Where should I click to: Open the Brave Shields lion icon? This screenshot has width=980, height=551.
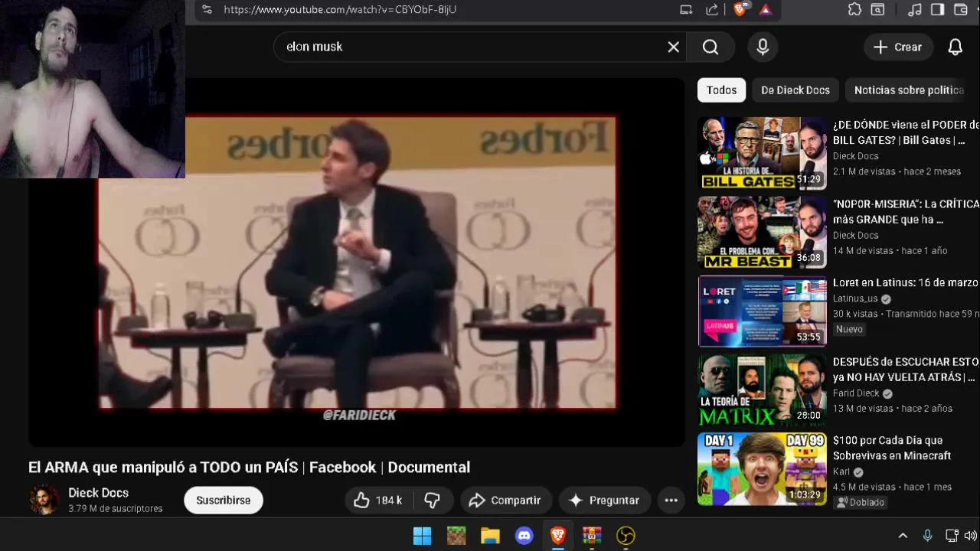pos(740,9)
